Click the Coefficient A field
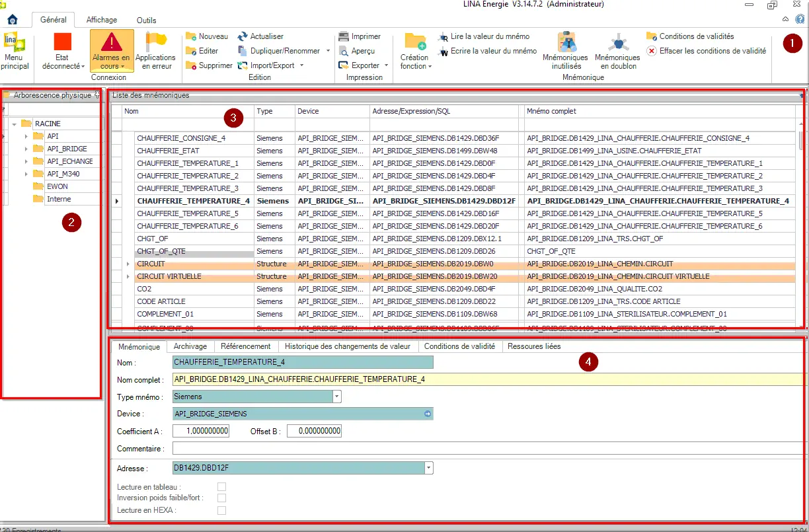 tap(201, 431)
